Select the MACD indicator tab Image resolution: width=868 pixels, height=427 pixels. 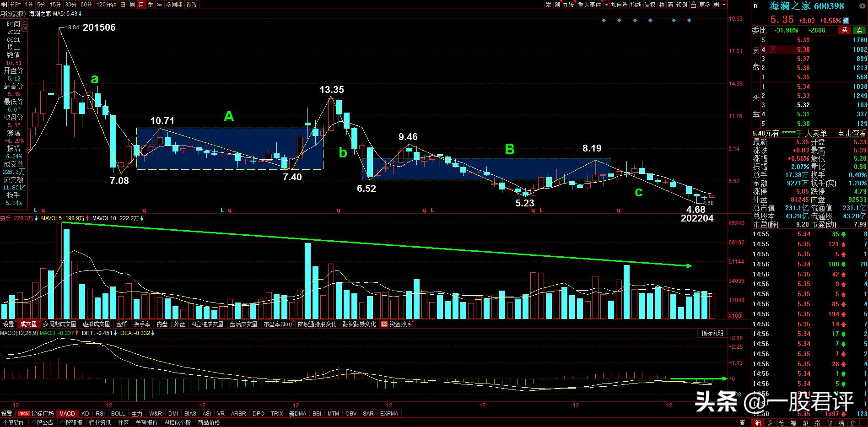(67, 414)
